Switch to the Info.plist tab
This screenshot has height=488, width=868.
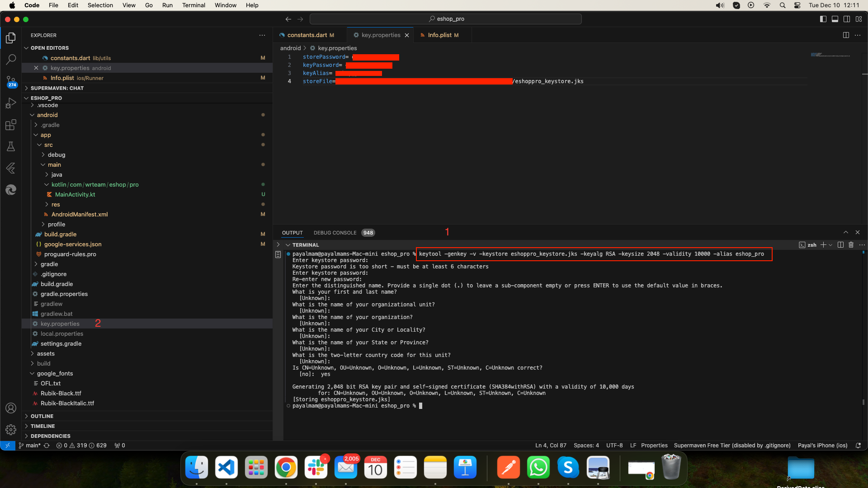[443, 35]
